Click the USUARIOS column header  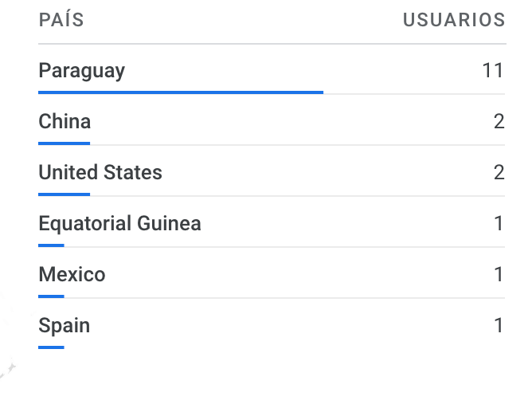pyautogui.click(x=453, y=20)
